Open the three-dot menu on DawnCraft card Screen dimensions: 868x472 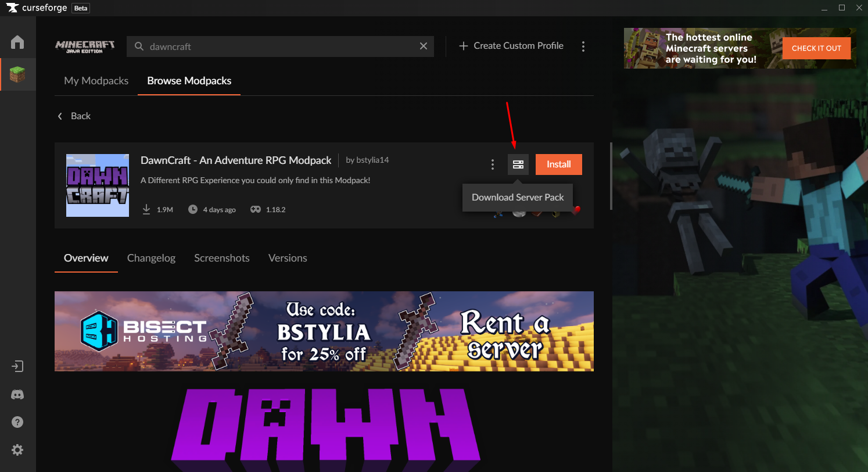point(493,165)
